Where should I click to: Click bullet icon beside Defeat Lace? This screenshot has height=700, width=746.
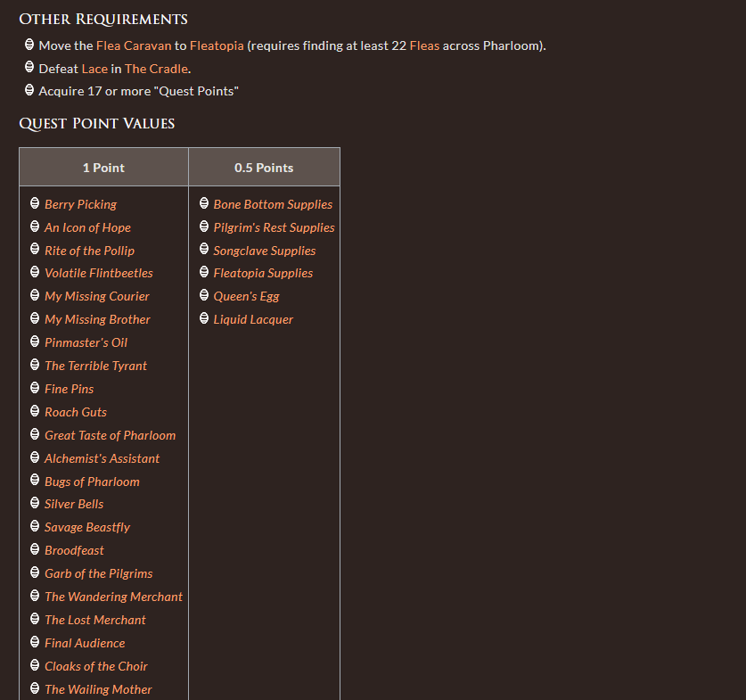[29, 67]
